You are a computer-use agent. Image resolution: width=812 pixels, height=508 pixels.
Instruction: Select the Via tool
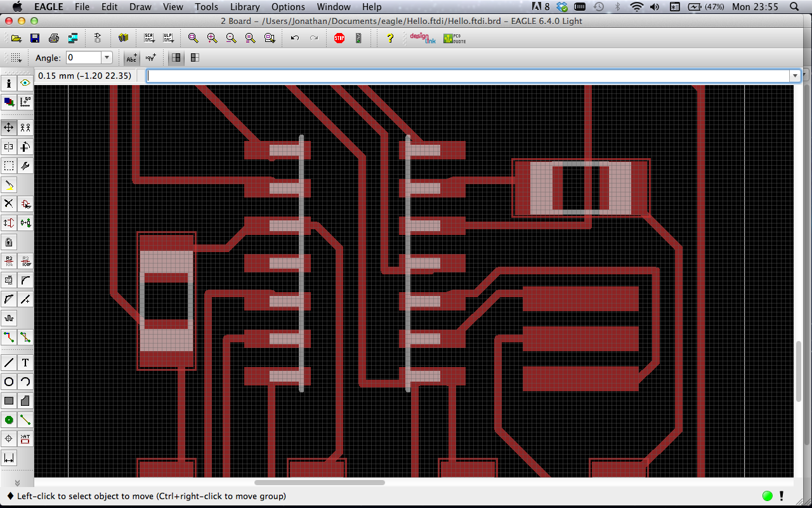coord(9,420)
